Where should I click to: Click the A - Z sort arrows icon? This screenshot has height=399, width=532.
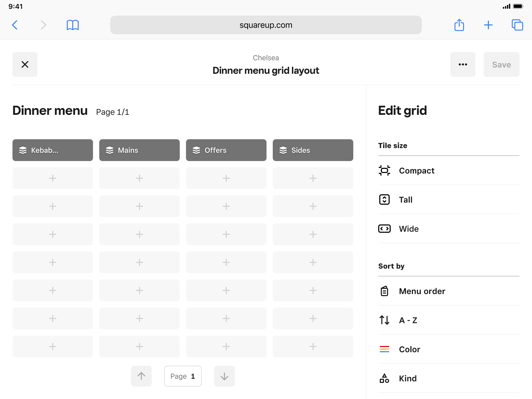coord(384,320)
